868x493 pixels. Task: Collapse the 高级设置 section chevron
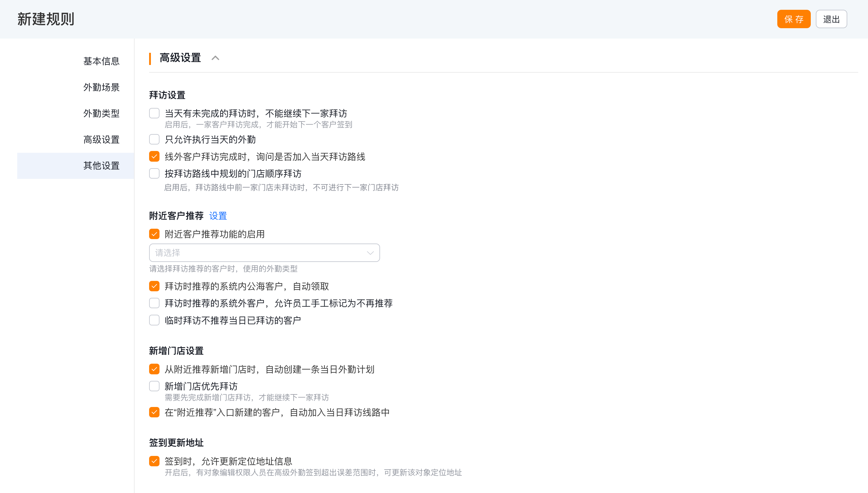point(215,58)
